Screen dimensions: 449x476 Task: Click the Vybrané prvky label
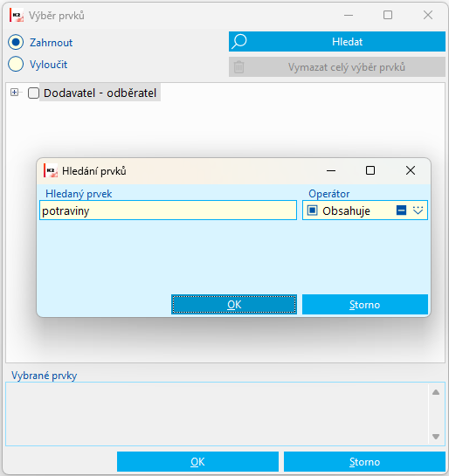pos(45,376)
